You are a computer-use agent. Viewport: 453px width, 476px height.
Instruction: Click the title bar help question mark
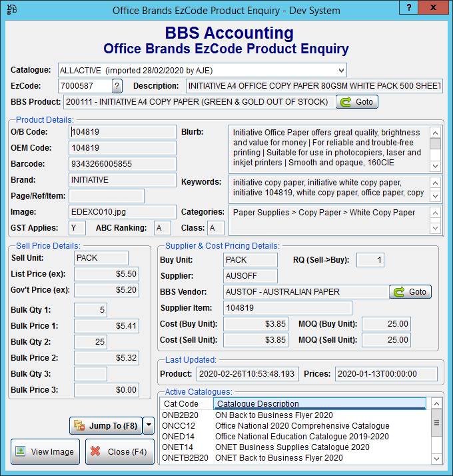tap(409, 7)
